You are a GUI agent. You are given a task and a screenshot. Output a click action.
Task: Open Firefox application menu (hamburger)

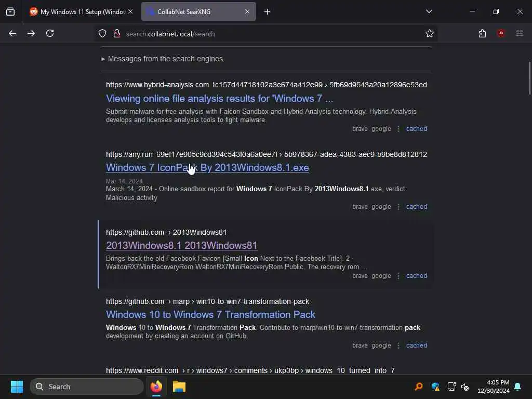[520, 33]
